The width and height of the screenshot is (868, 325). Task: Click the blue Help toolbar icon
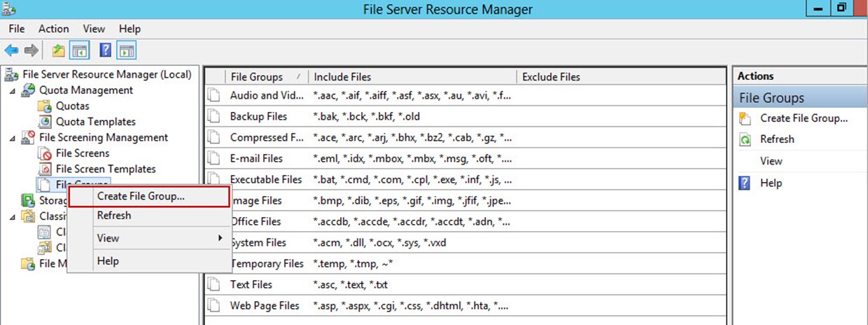(x=106, y=50)
